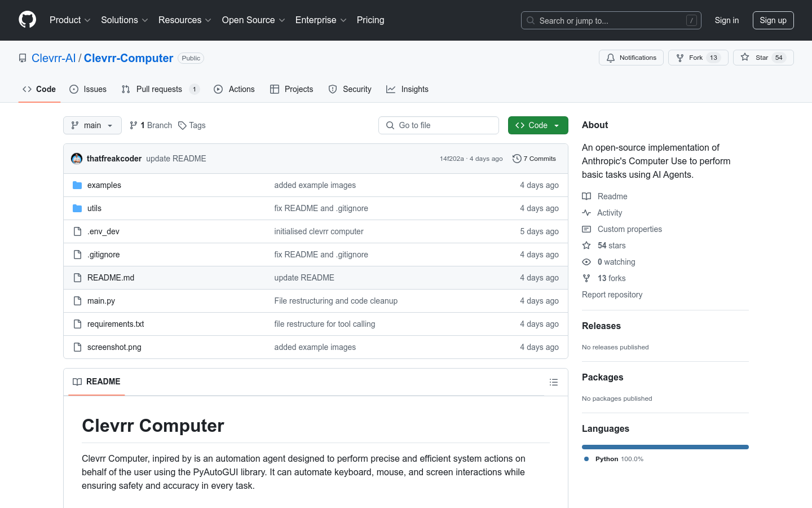
Task: Expand the Solutions menu
Action: pos(125,20)
